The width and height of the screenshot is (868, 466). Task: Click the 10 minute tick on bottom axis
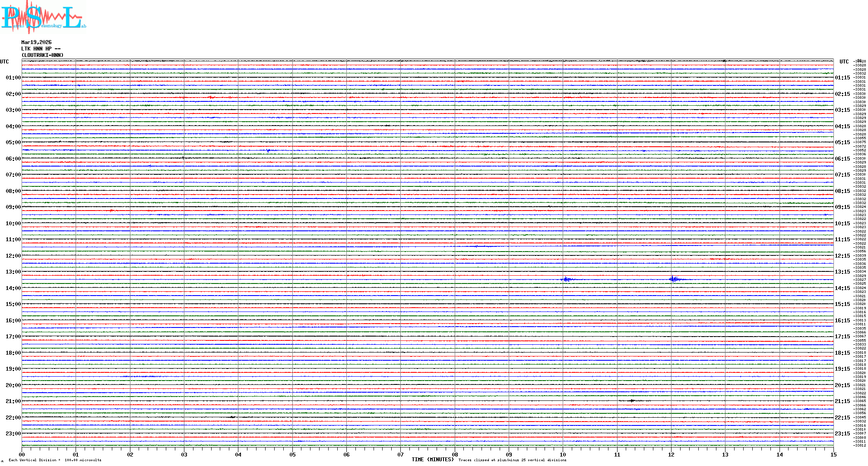tap(563, 454)
